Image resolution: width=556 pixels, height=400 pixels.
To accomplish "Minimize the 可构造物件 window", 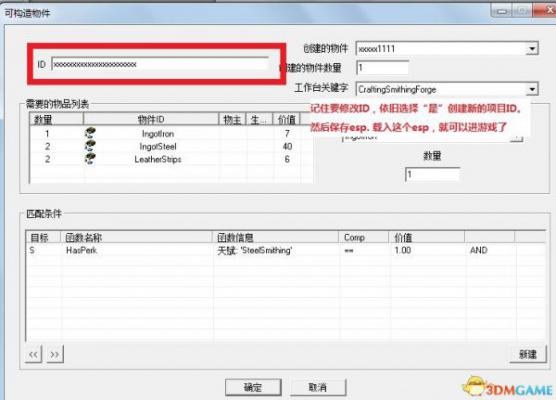I will [501, 11].
